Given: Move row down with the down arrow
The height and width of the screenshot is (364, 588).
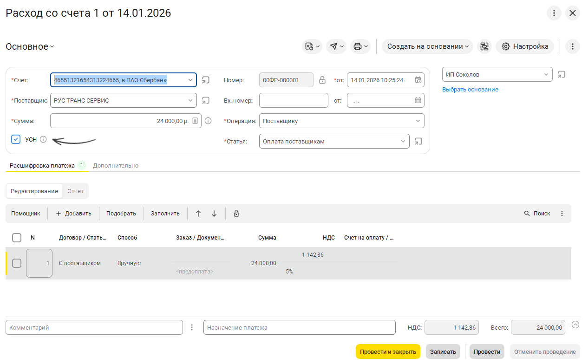Looking at the screenshot, I should tap(214, 214).
